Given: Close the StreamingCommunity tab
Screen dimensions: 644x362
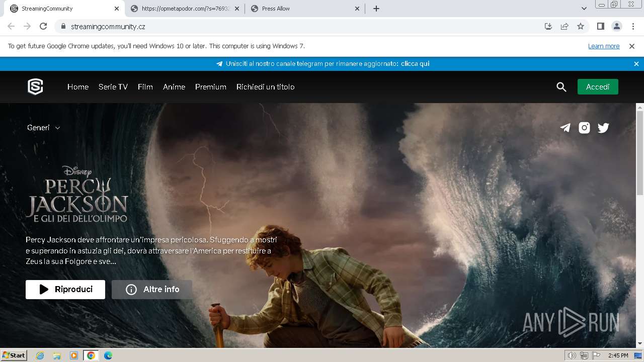Looking at the screenshot, I should [x=117, y=9].
